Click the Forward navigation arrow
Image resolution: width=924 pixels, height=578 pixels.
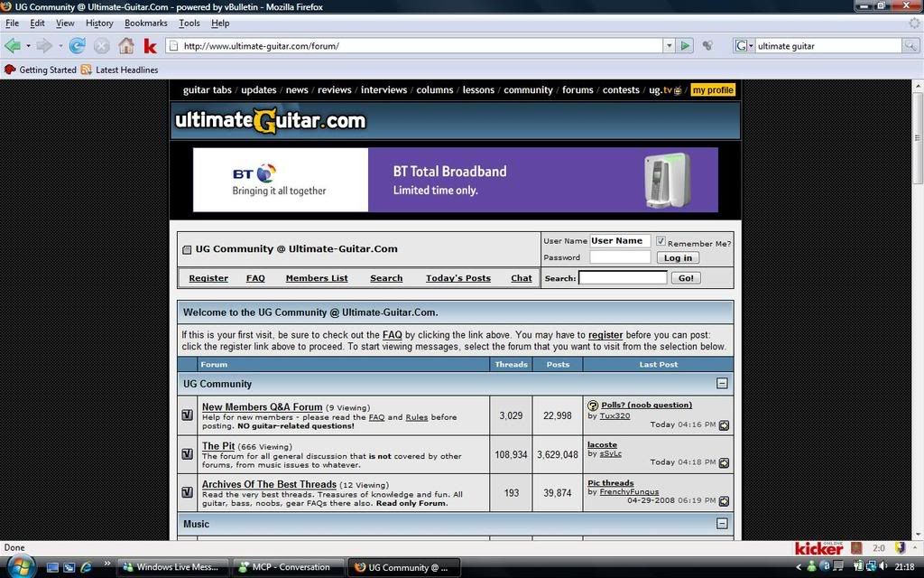[x=43, y=45]
